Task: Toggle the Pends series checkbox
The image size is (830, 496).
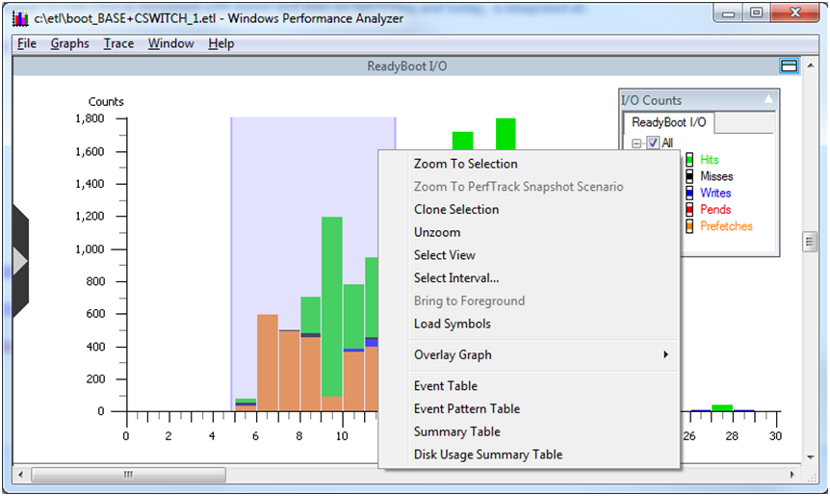Action: (689, 209)
